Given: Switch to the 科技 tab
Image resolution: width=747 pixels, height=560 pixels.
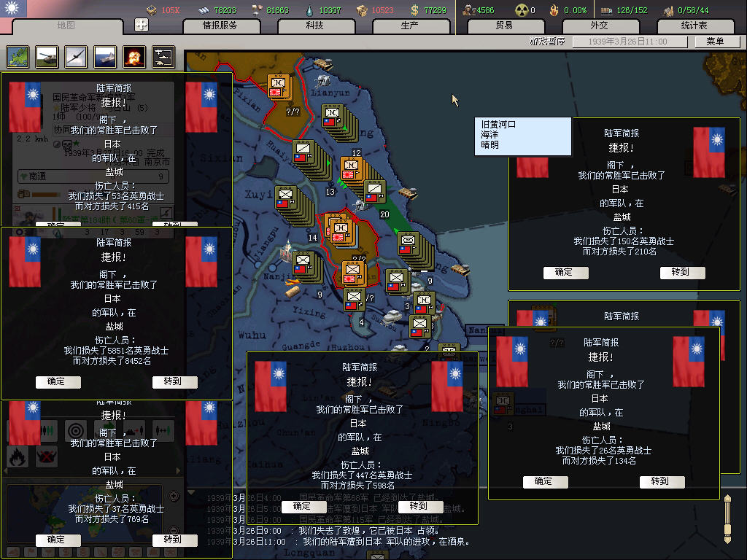Looking at the screenshot, I should coord(315,26).
